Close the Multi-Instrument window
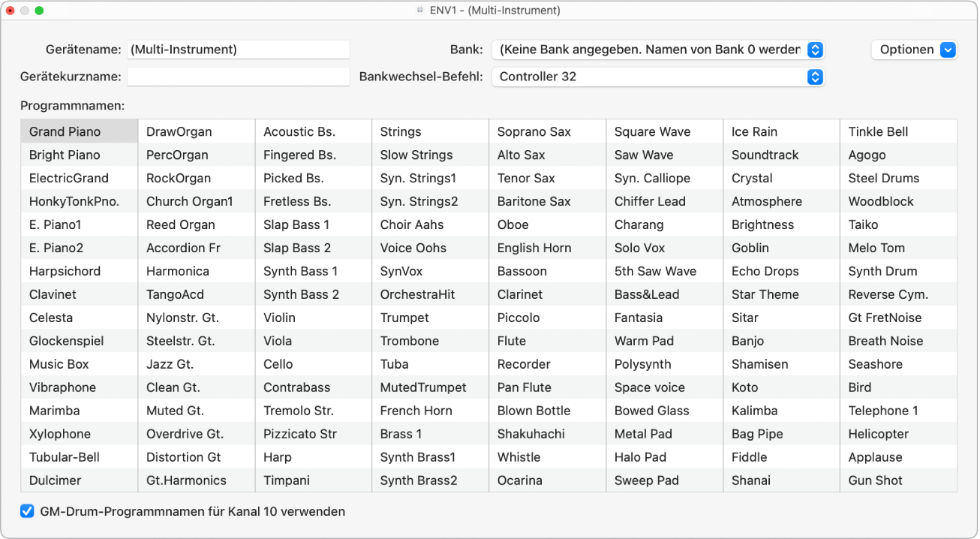The width and height of the screenshot is (980, 539). pos(11,11)
